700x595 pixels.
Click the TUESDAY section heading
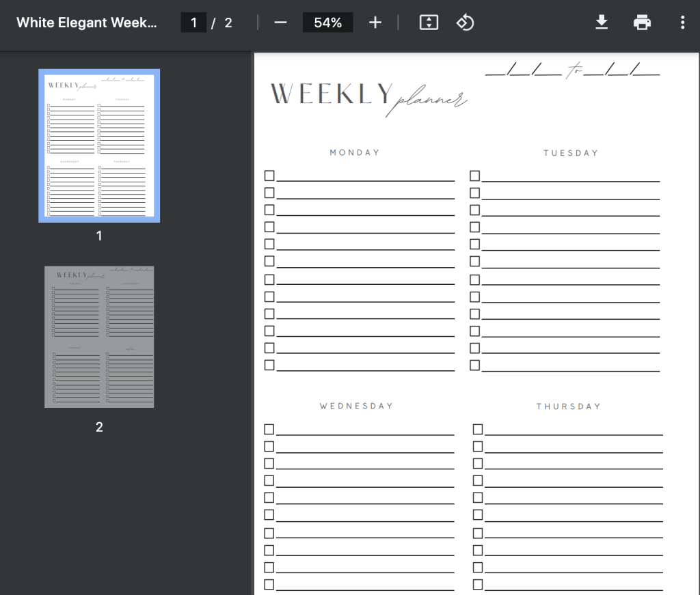pyautogui.click(x=571, y=153)
